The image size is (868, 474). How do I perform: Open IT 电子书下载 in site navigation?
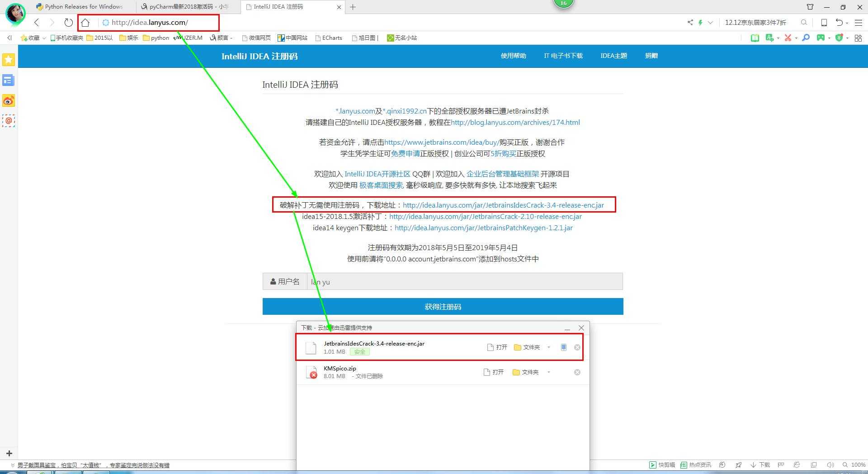(563, 56)
